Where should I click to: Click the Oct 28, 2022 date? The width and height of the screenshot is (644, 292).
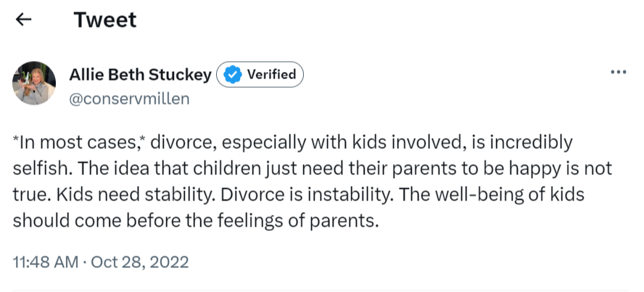click(140, 261)
